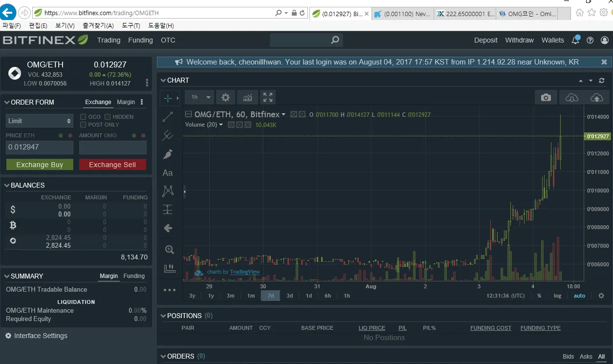Screen dimensions: 613x364
Task: Toggle log scale on chart
Action: click(557, 296)
